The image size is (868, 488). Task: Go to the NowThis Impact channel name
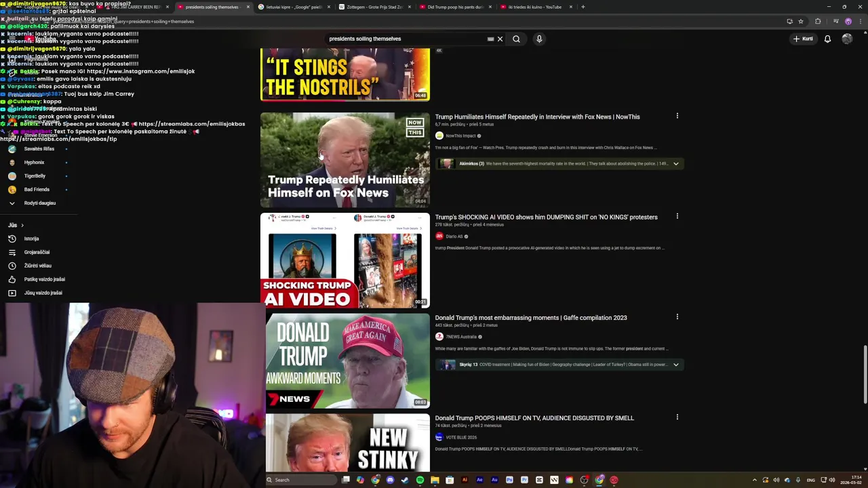(x=460, y=136)
